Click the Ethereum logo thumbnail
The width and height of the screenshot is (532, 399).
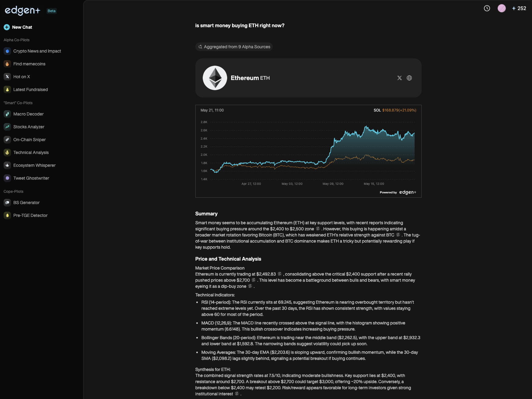[215, 78]
